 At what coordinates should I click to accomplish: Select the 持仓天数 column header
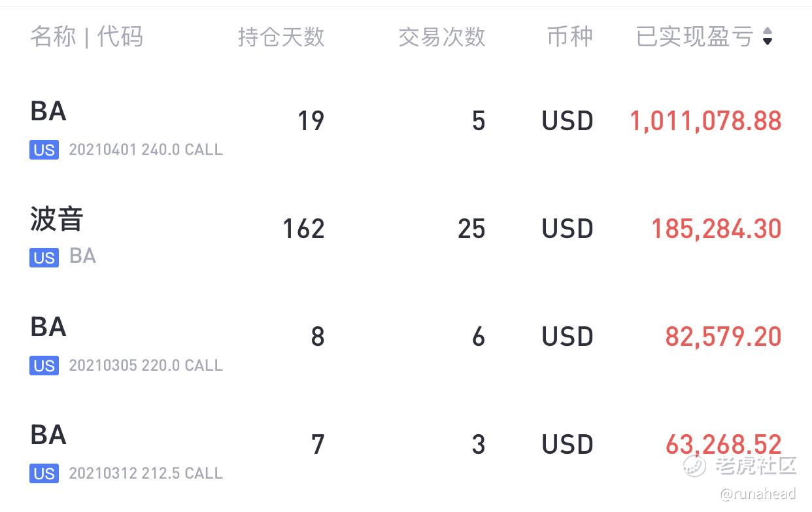coord(281,37)
